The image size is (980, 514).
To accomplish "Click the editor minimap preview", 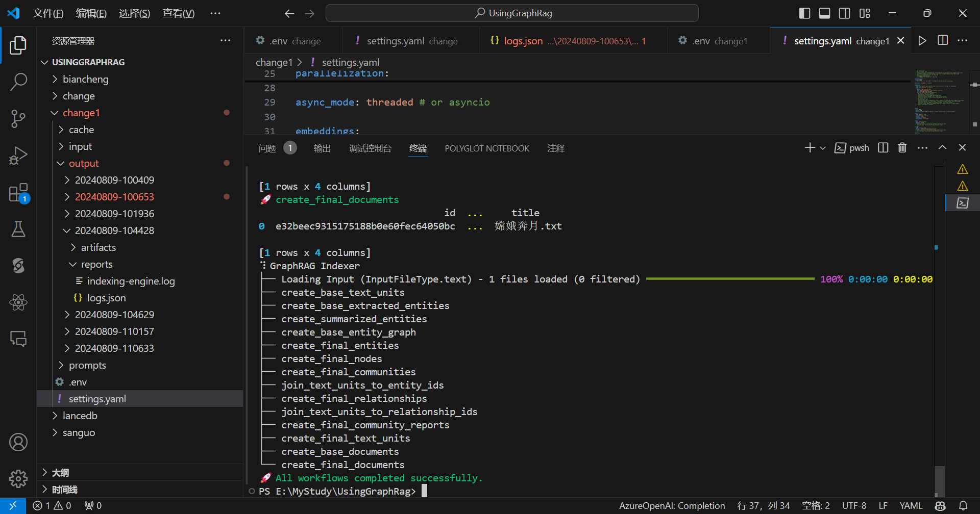I will (x=940, y=101).
